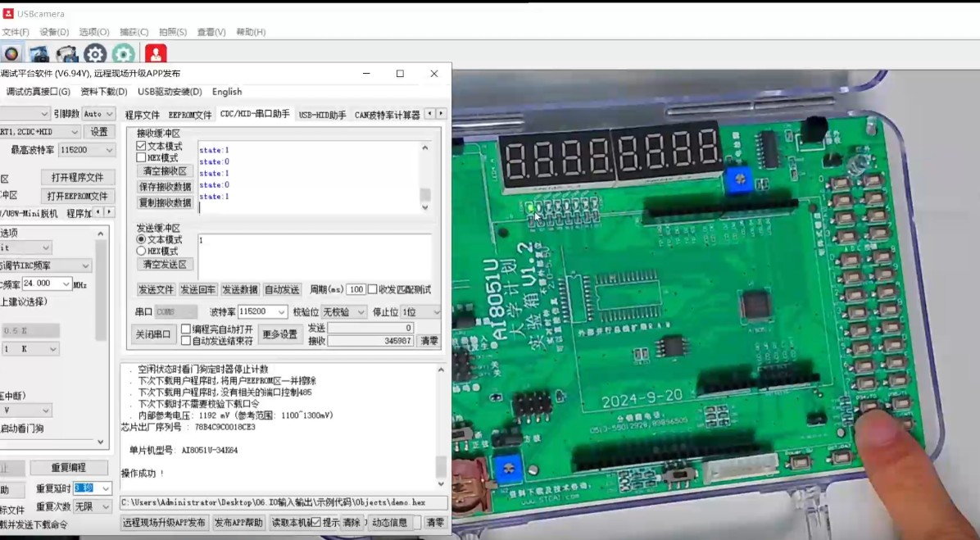Click the right arrow beside CAN波特率计算器 tab

coord(442,115)
